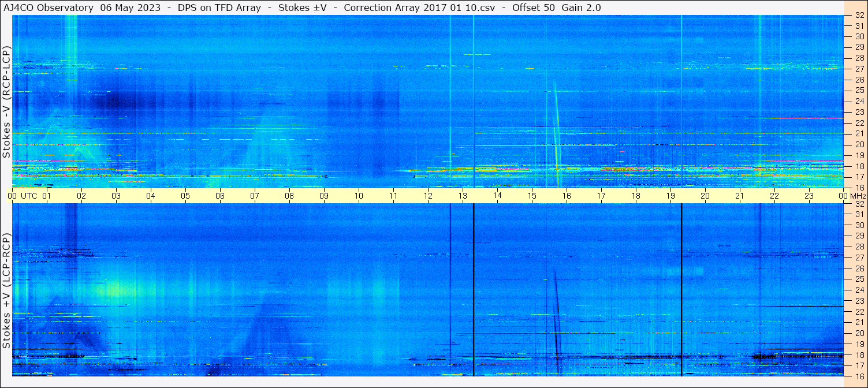Viewport: 868px width, 388px height.
Task: Select 22 MHz label of lower Stokes +V panel
Action: coord(859,312)
